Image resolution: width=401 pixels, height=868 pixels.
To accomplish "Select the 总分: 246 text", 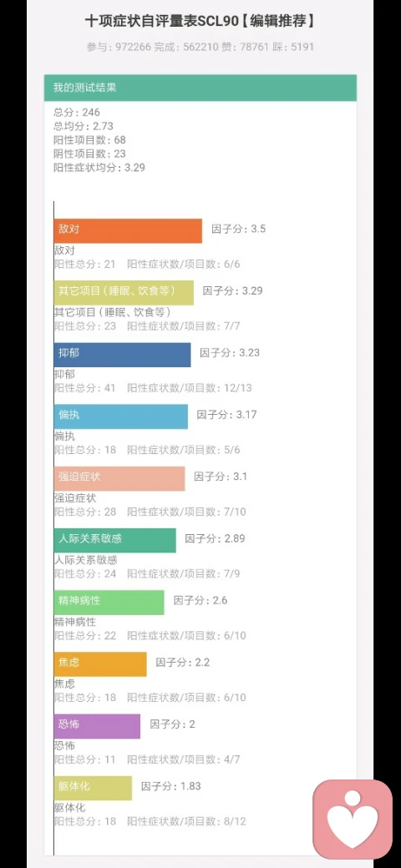I will [77, 113].
